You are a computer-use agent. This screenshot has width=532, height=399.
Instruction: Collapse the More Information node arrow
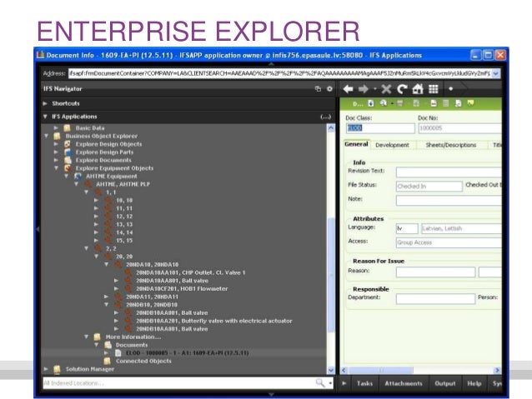[x=86, y=337]
